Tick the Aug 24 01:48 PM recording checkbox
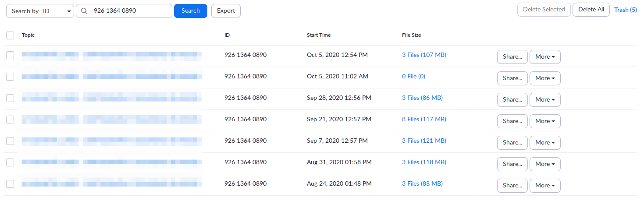The image size is (644, 201). tap(10, 184)
